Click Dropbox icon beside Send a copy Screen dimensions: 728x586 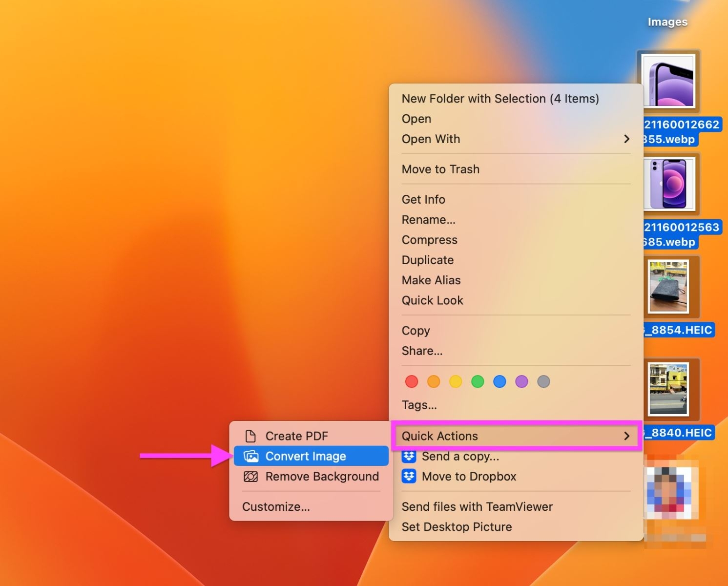pyautogui.click(x=409, y=457)
